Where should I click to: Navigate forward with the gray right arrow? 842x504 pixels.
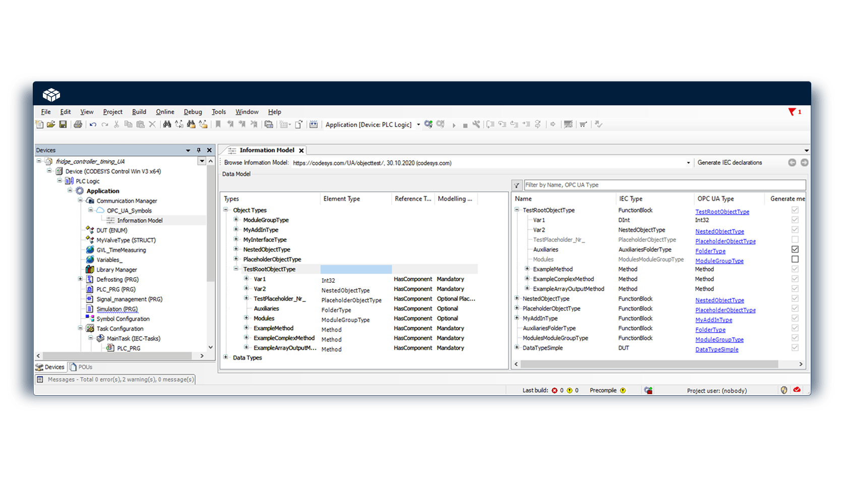coord(804,162)
